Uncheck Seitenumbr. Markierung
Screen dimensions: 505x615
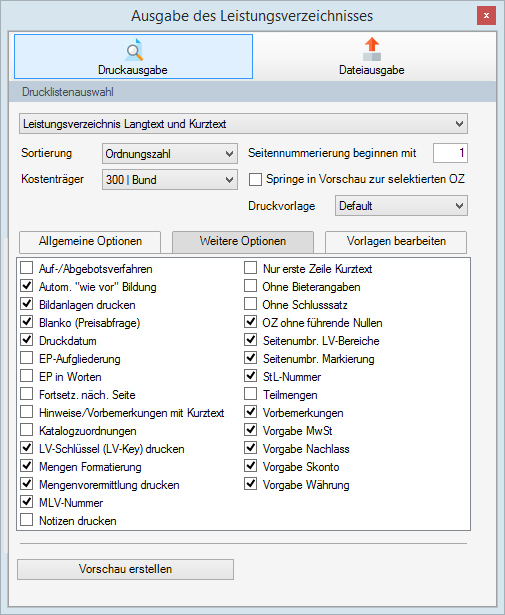click(x=251, y=358)
